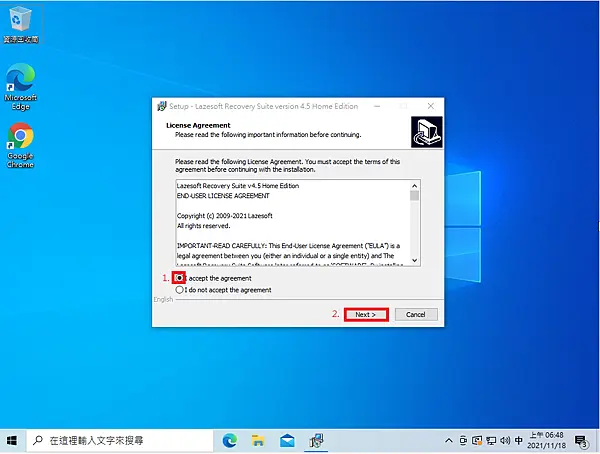Click the license text scrollbar thumb
Screen dimensions: 600x454
[414, 196]
